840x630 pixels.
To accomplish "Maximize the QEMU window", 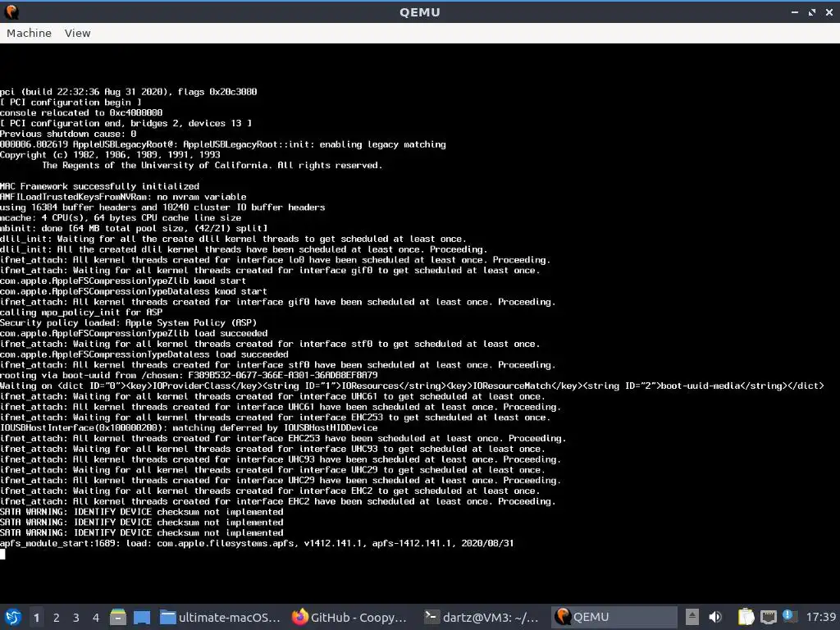I will point(812,11).
